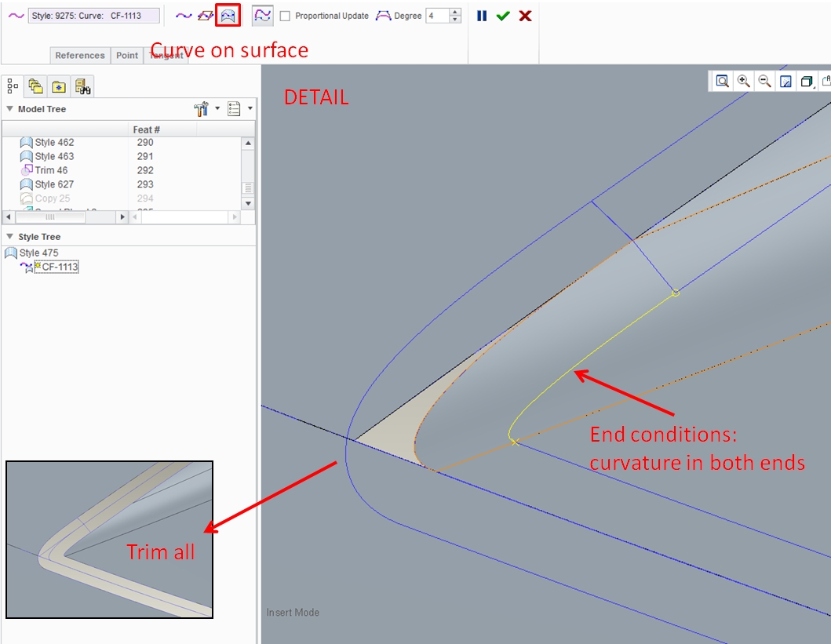The image size is (831, 644).
Task: Click the Degree curve icon
Action: point(383,16)
